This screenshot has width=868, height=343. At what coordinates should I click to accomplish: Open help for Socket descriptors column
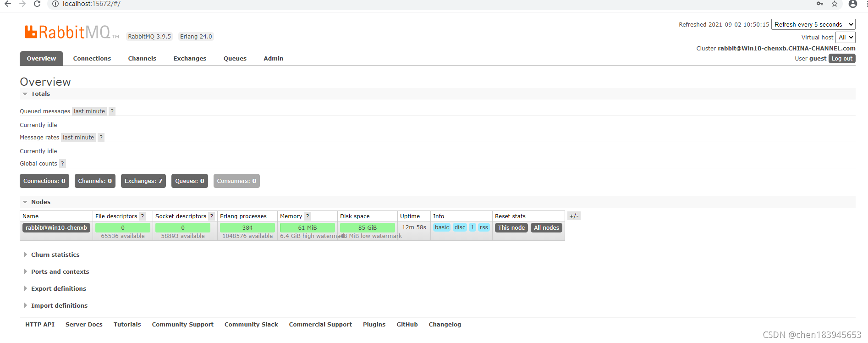[211, 216]
